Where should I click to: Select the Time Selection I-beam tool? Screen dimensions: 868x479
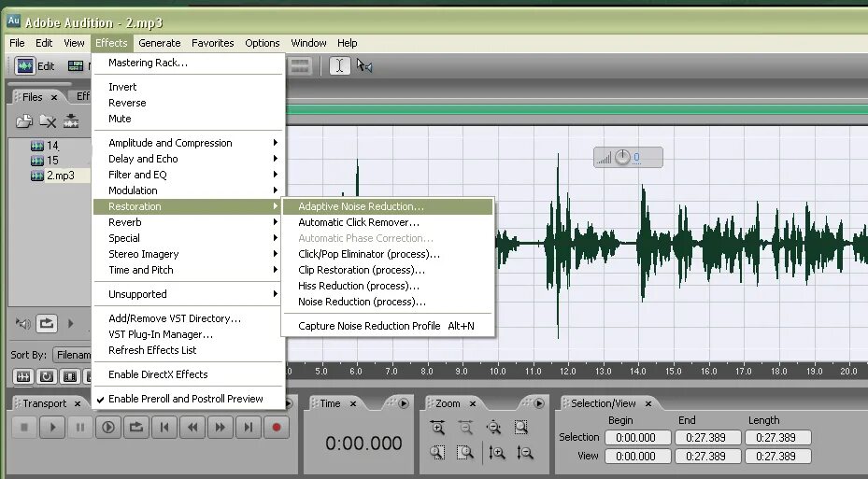[x=339, y=65]
